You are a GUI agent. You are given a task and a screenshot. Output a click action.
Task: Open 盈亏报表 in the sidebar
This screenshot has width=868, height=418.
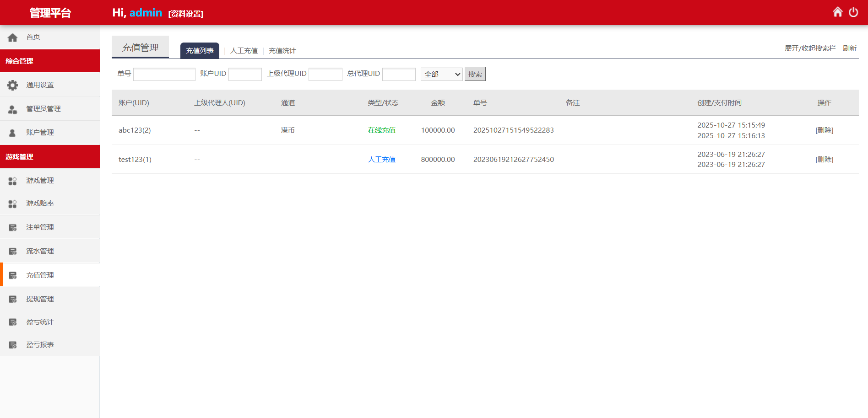pos(40,345)
